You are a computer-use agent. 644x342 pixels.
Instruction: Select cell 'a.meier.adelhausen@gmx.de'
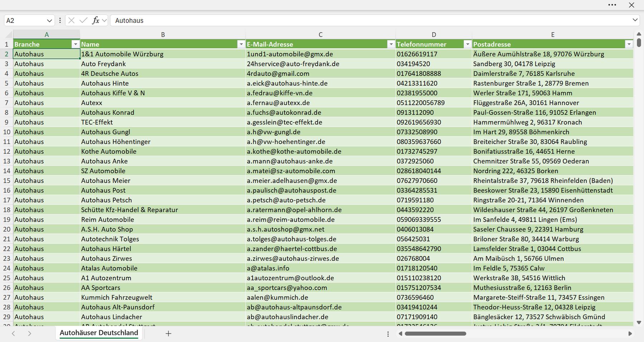pyautogui.click(x=321, y=180)
